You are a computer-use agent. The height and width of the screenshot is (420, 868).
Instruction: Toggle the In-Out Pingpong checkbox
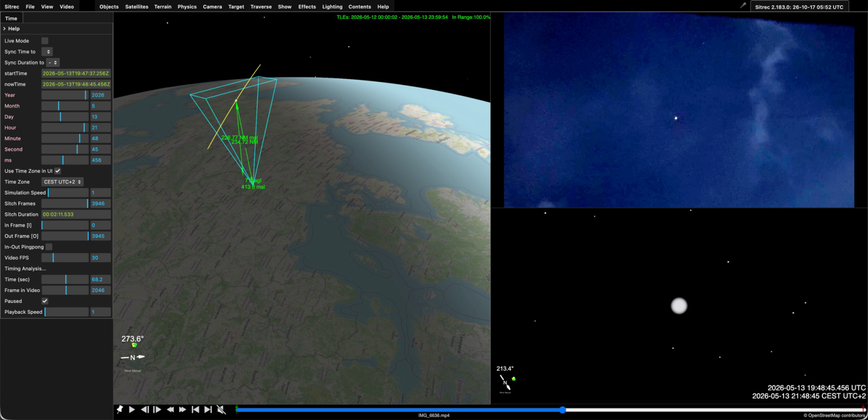(49, 247)
